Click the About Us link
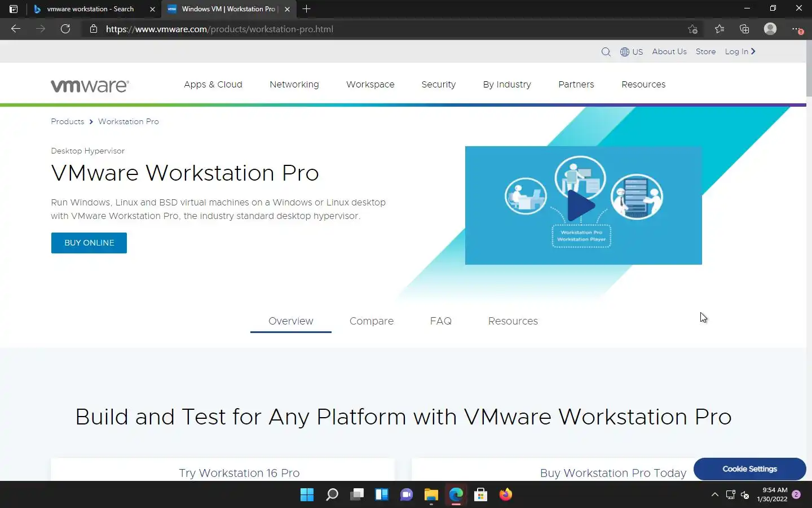The image size is (812, 508). pos(669,51)
